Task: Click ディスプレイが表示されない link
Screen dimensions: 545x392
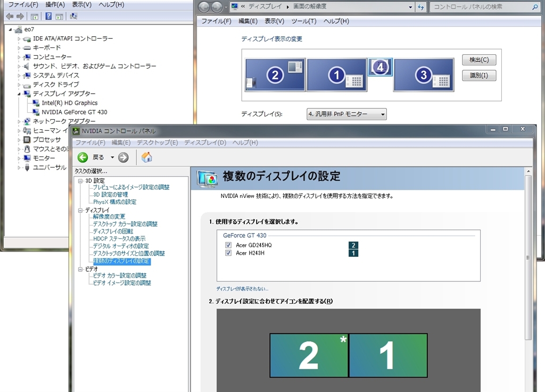Action: [242, 288]
